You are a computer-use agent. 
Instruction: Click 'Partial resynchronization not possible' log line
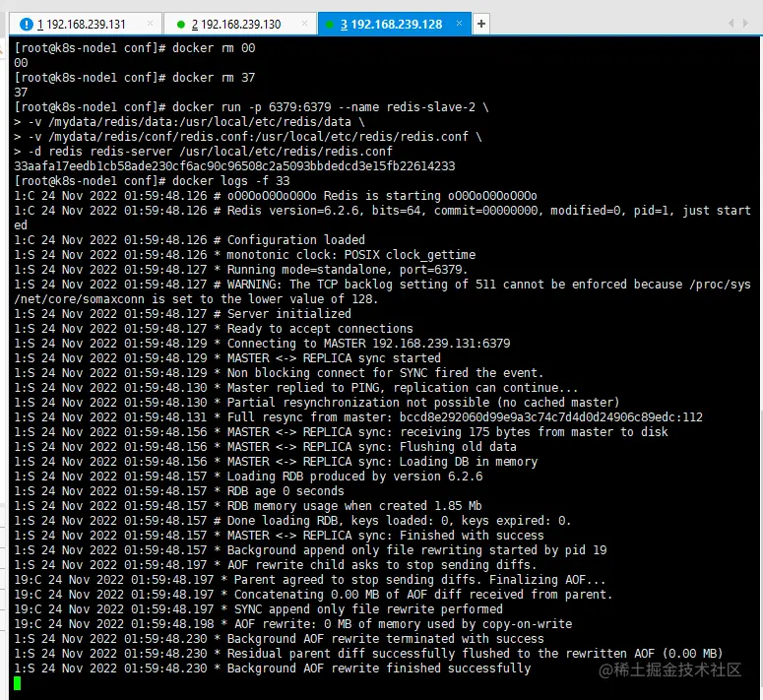pos(317,403)
